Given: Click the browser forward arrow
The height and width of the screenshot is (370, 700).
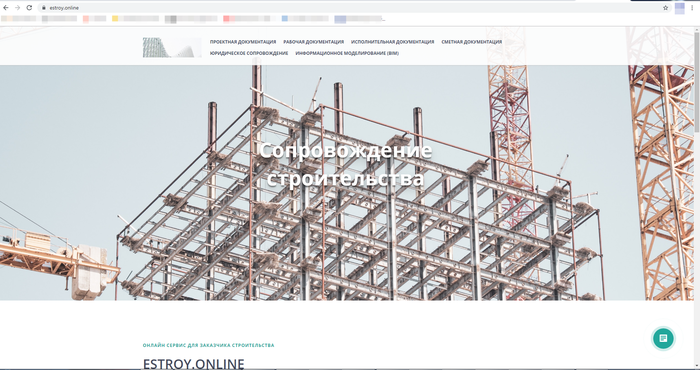Looking at the screenshot, I should pos(17,8).
